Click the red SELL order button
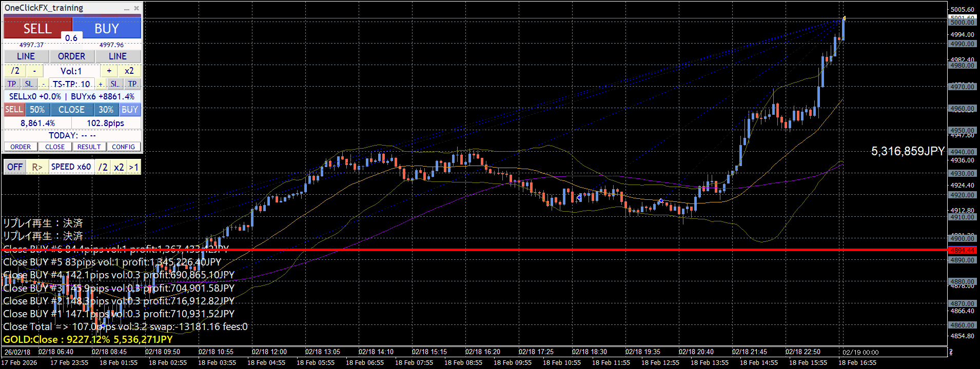 click(x=37, y=28)
